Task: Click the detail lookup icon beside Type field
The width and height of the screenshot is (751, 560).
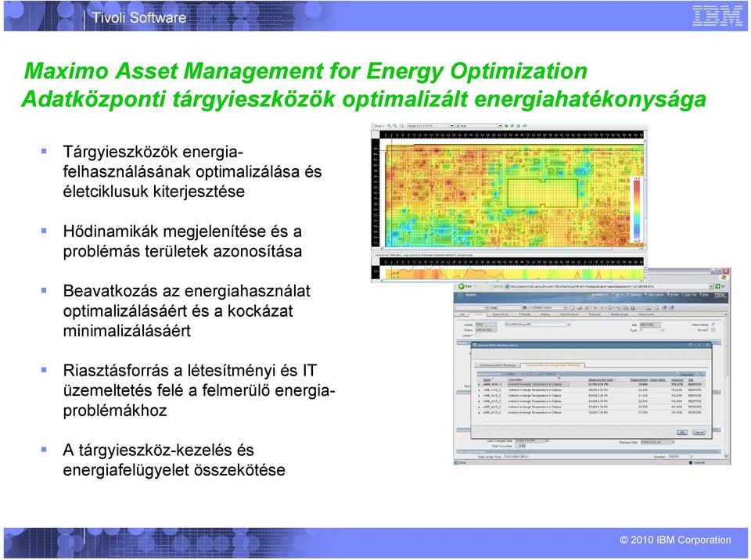Action: (663, 330)
